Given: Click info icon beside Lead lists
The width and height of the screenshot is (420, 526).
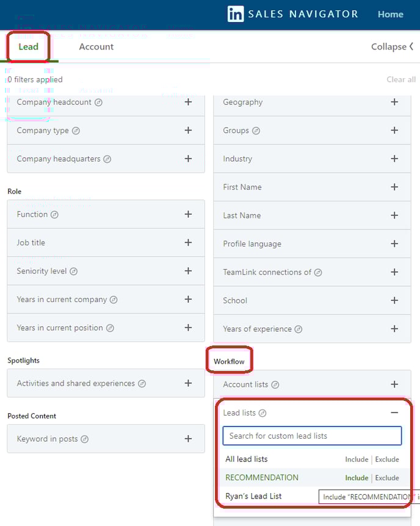Looking at the screenshot, I should (262, 413).
